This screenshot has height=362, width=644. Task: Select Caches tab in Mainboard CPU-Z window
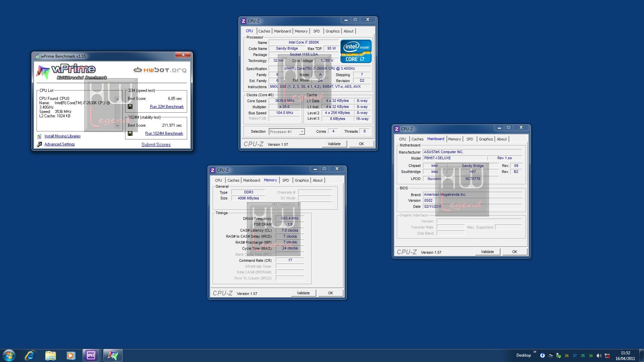pos(417,139)
